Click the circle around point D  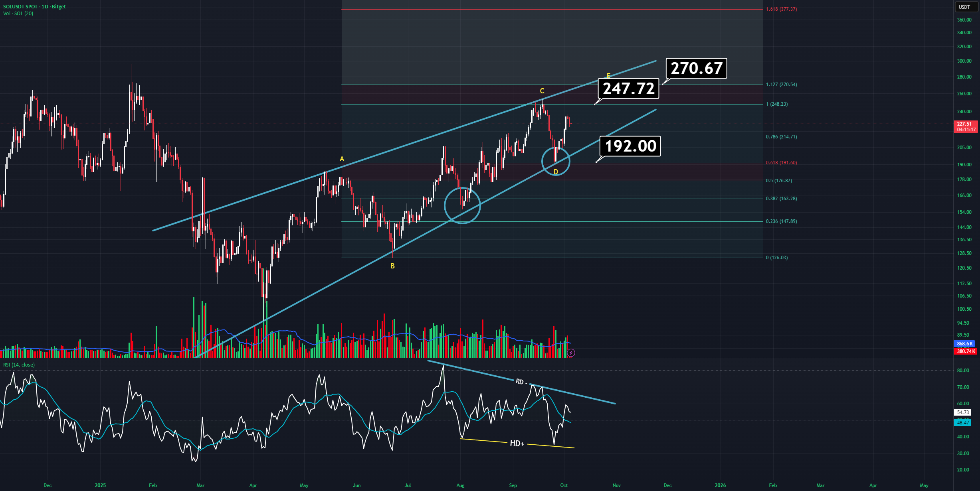pyautogui.click(x=556, y=161)
